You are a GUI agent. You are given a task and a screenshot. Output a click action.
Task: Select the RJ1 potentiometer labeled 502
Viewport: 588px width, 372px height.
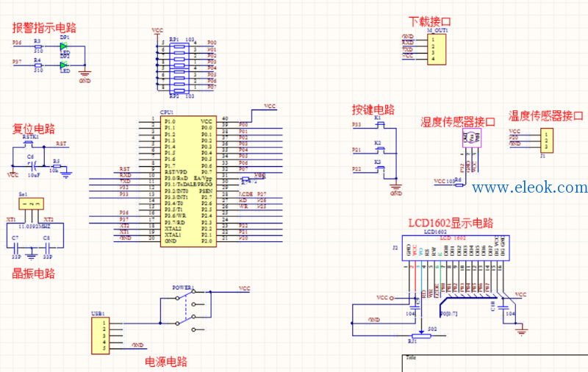(x=421, y=336)
